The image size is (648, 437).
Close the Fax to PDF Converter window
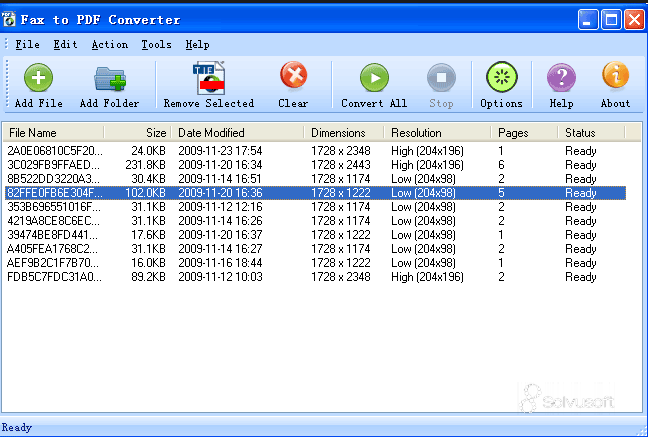(634, 19)
